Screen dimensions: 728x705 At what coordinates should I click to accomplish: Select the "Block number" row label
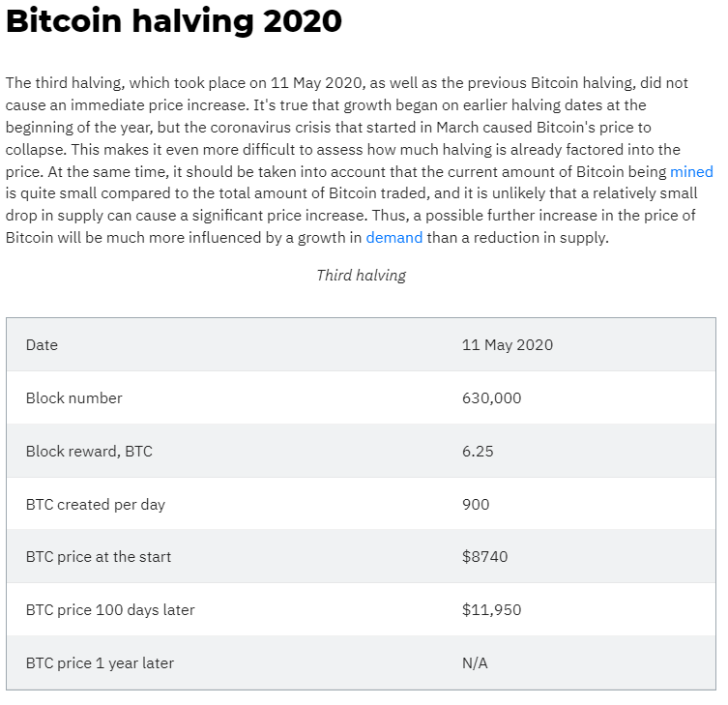[74, 398]
